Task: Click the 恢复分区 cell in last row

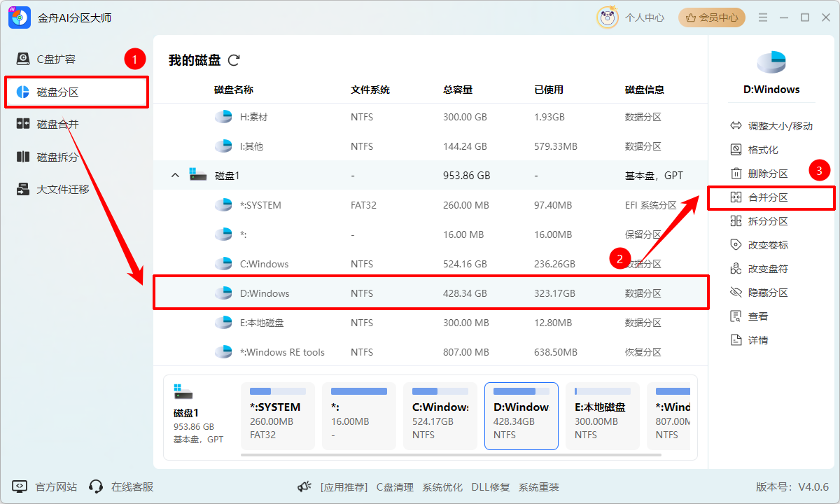Action: coord(643,352)
